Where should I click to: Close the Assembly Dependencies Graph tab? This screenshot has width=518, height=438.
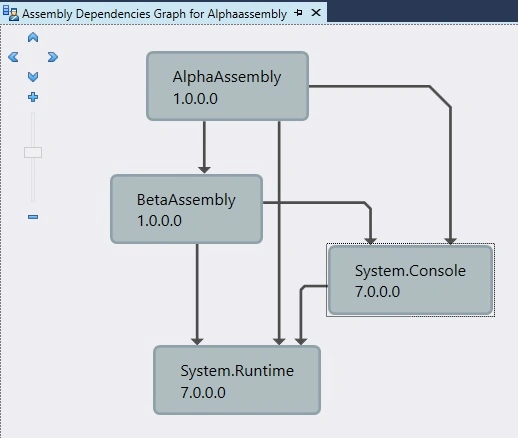click(316, 13)
